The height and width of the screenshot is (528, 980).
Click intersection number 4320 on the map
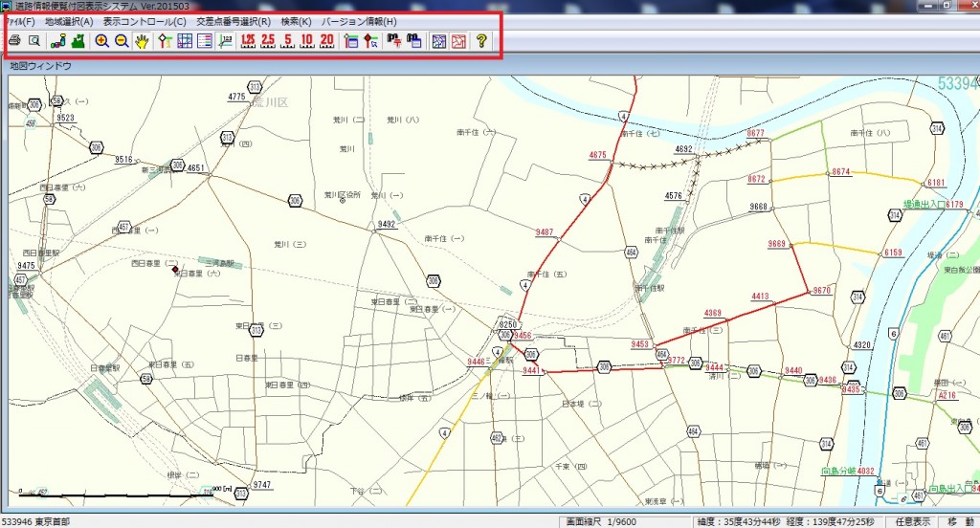(x=862, y=345)
